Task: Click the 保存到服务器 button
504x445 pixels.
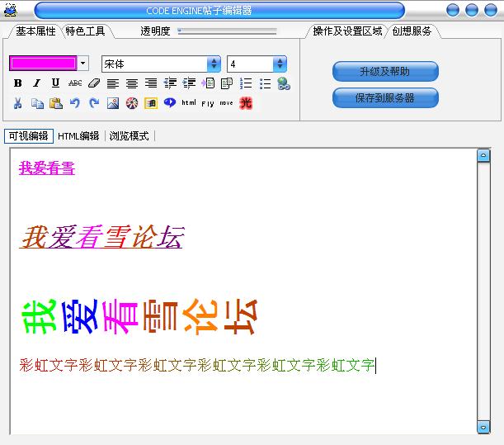Action: click(x=385, y=97)
